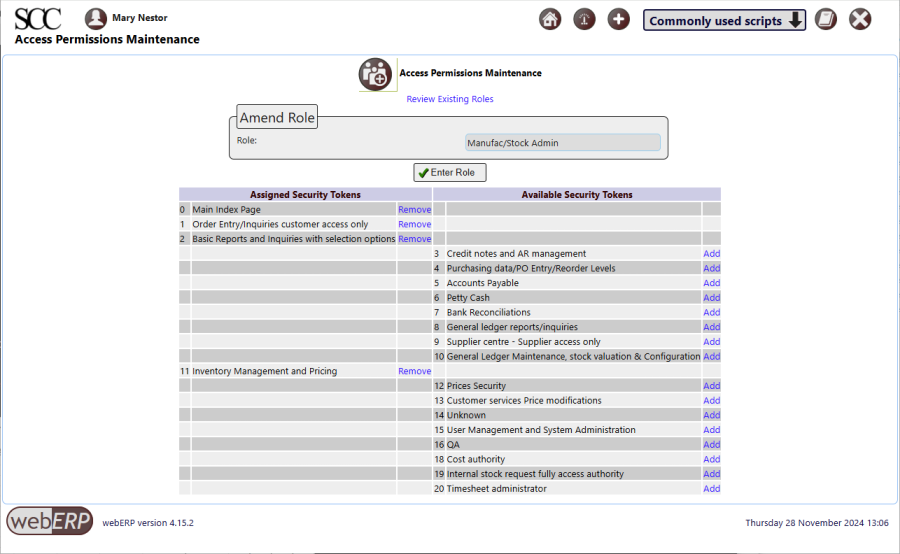
Task: Click the SCC company logo
Action: click(x=37, y=19)
